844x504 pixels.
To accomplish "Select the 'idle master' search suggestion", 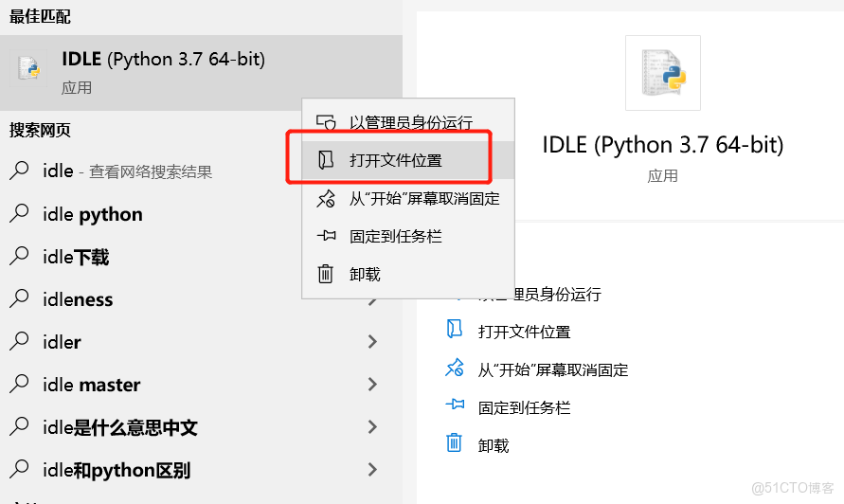I will [x=201, y=385].
